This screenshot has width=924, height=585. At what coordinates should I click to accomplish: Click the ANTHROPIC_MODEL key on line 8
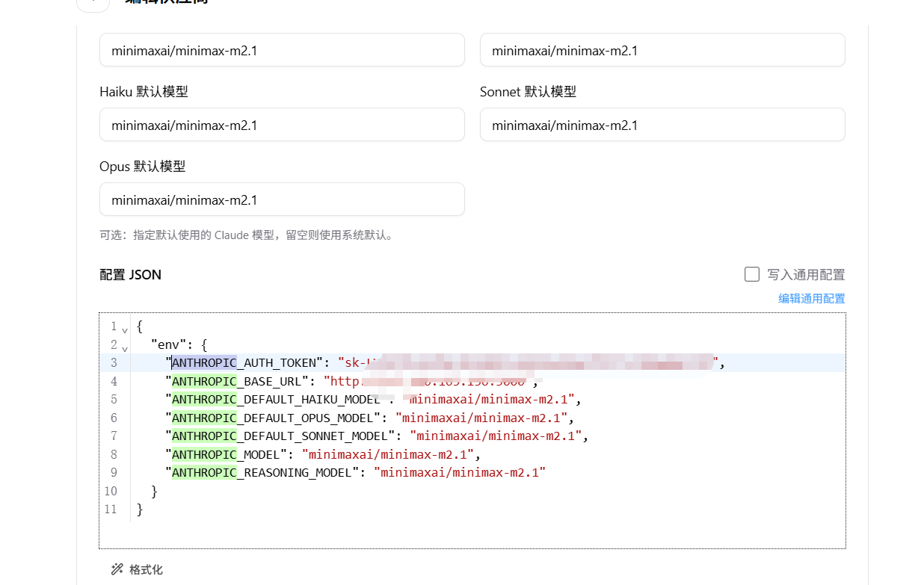pyautogui.click(x=227, y=454)
